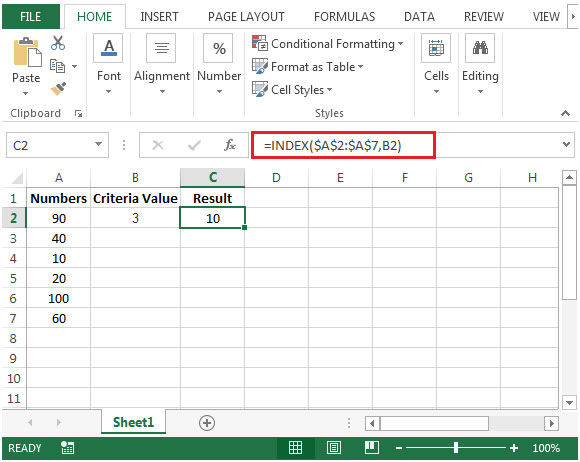Click the zoom slider handle

click(456, 448)
